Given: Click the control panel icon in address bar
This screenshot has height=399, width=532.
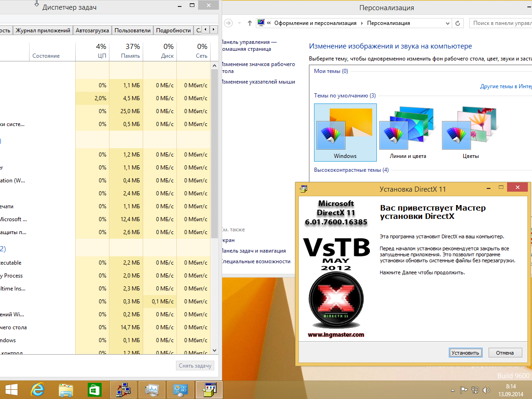Looking at the screenshot, I should pyautogui.click(x=260, y=23).
